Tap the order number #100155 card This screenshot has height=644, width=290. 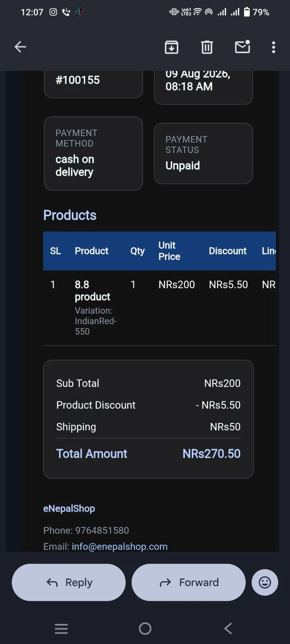click(x=93, y=84)
